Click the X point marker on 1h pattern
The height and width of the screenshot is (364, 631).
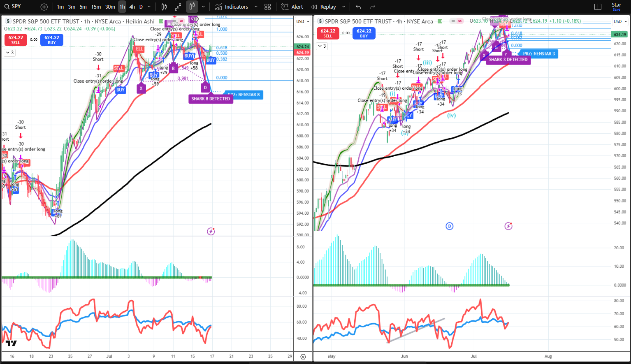(141, 88)
